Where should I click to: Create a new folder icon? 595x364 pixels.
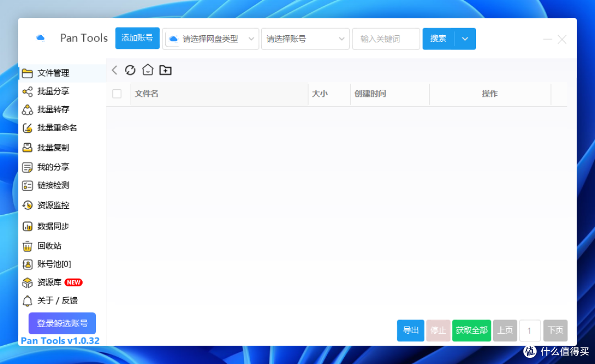[x=165, y=70]
